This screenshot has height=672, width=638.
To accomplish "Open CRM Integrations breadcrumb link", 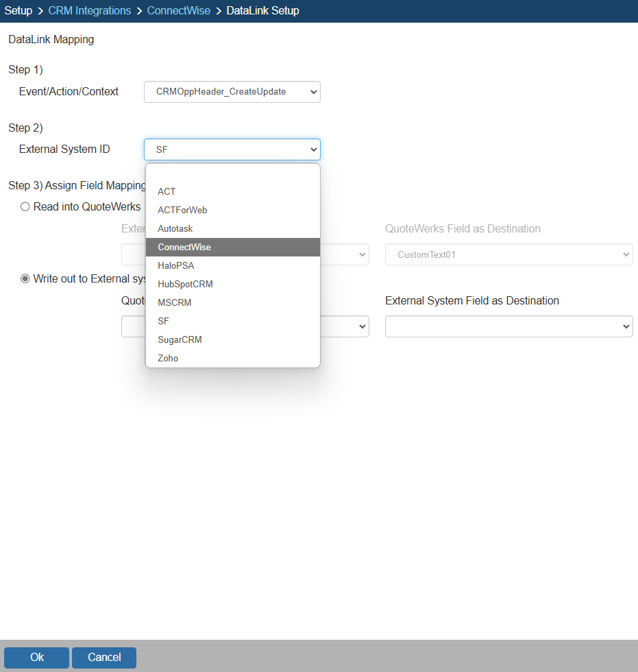I will coord(90,11).
